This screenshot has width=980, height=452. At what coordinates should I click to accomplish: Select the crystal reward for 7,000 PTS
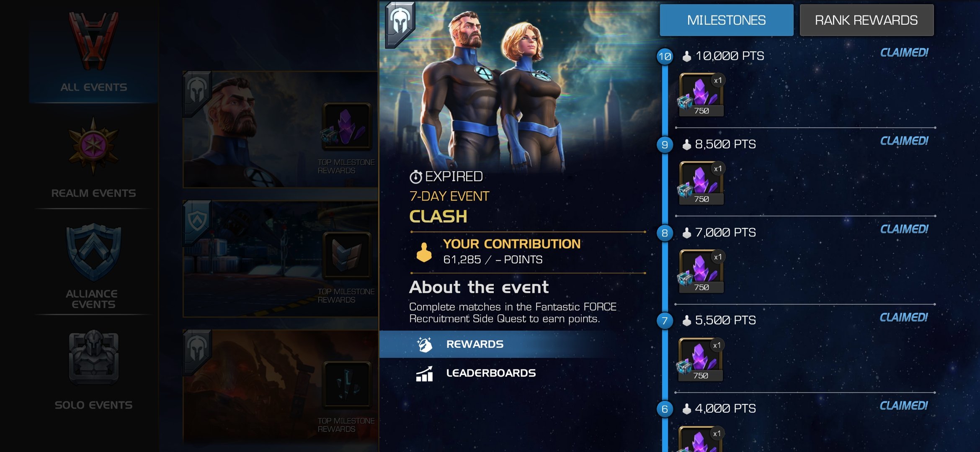coord(701,271)
